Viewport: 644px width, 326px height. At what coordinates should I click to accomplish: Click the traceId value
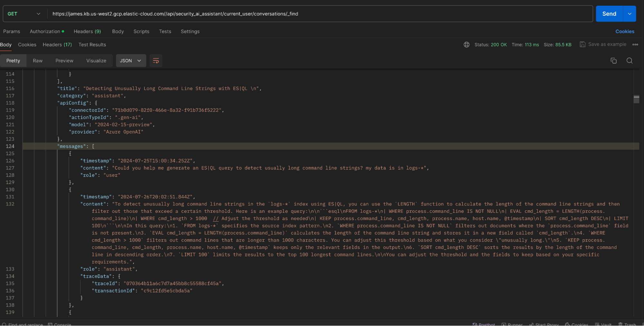coord(173,284)
